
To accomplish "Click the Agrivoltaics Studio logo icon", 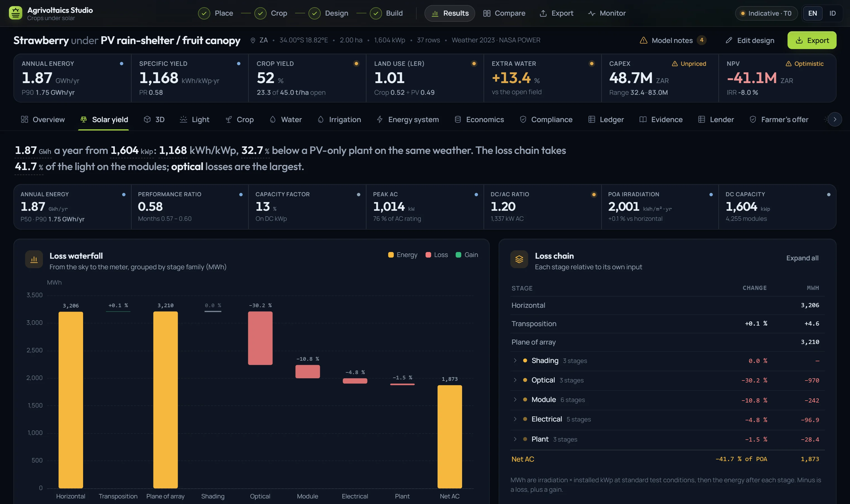I will (15, 13).
